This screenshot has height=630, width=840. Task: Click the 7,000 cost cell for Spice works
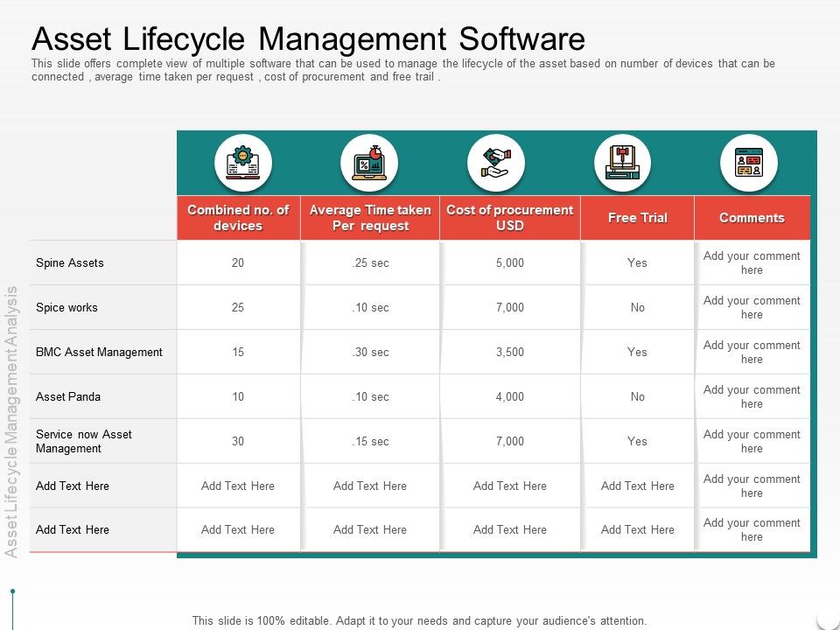click(510, 307)
